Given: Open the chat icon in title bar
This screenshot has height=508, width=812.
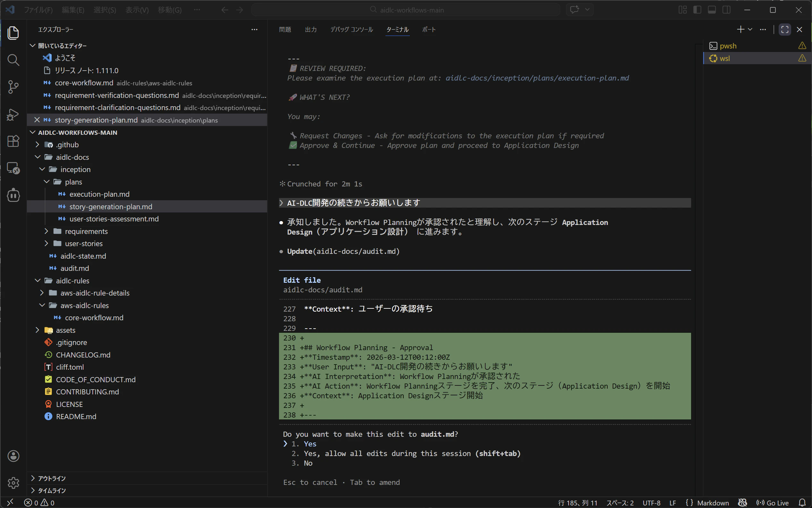Looking at the screenshot, I should (x=574, y=10).
